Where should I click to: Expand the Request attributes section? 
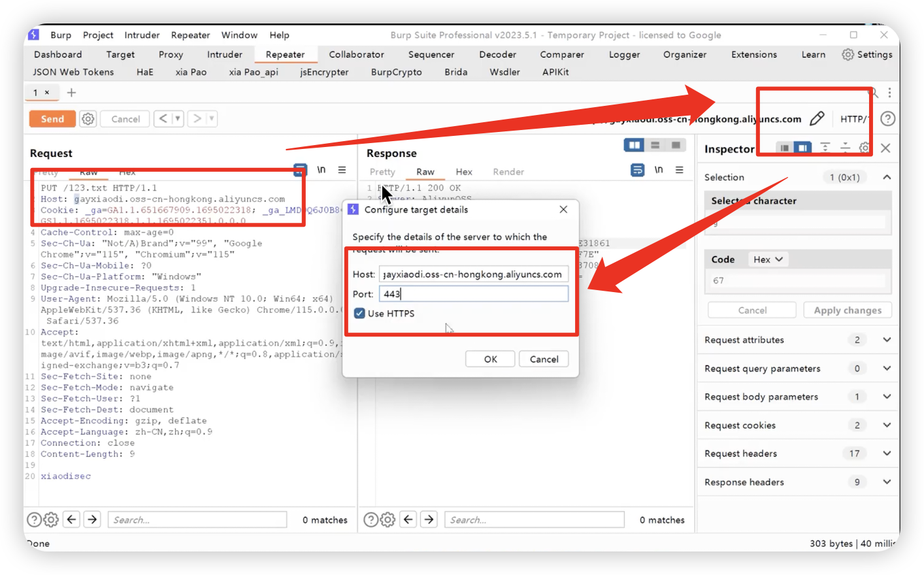click(x=887, y=340)
